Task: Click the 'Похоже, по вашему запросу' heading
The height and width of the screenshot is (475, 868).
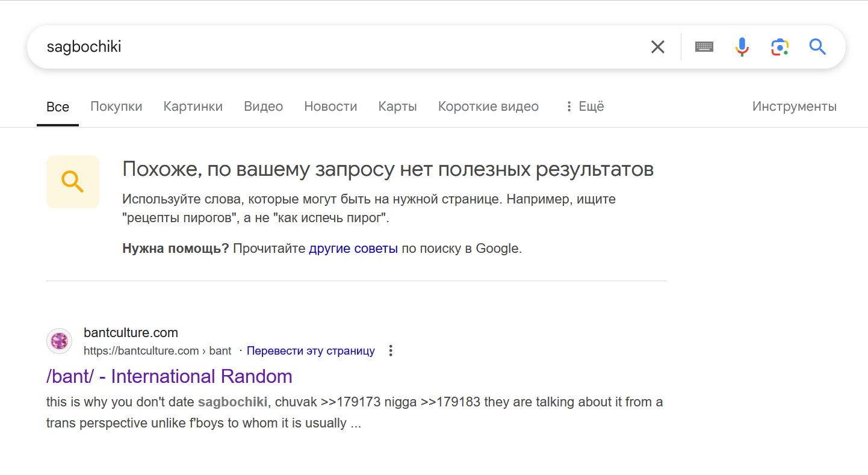Action: [388, 169]
